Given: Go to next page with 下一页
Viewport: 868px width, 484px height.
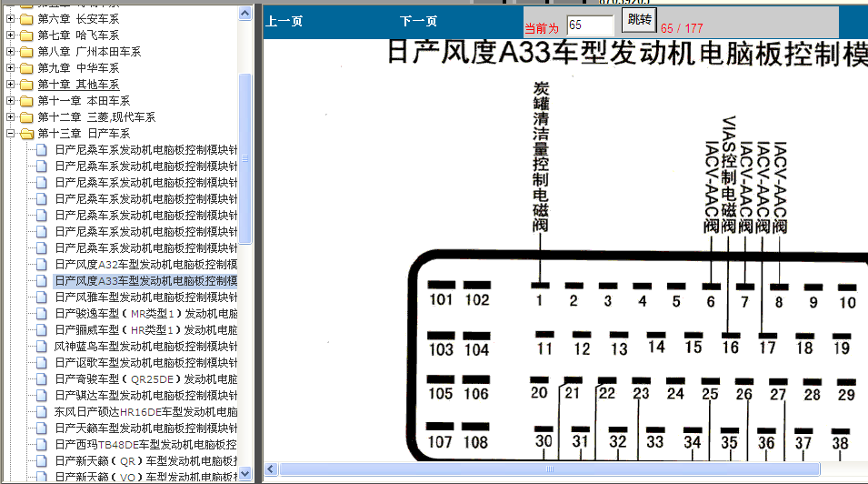Looking at the screenshot, I should [418, 22].
